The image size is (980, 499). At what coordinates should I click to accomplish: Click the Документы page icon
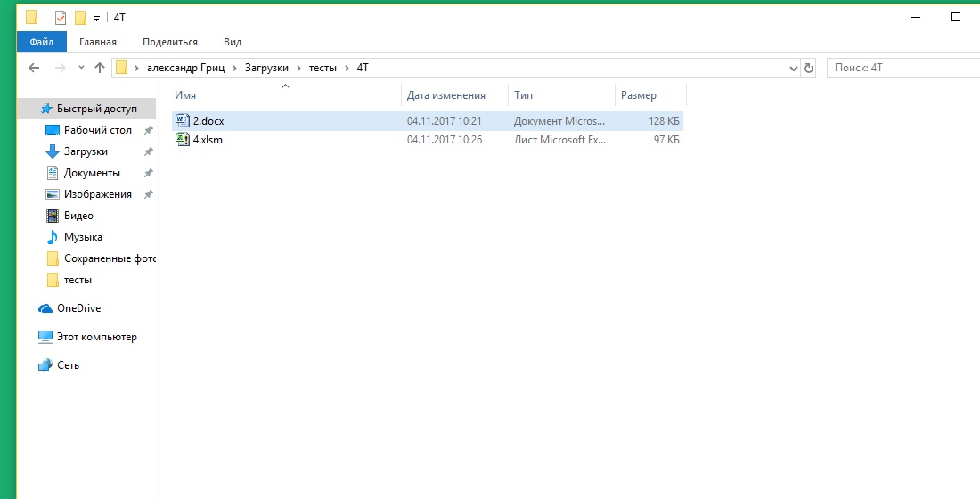pos(53,173)
